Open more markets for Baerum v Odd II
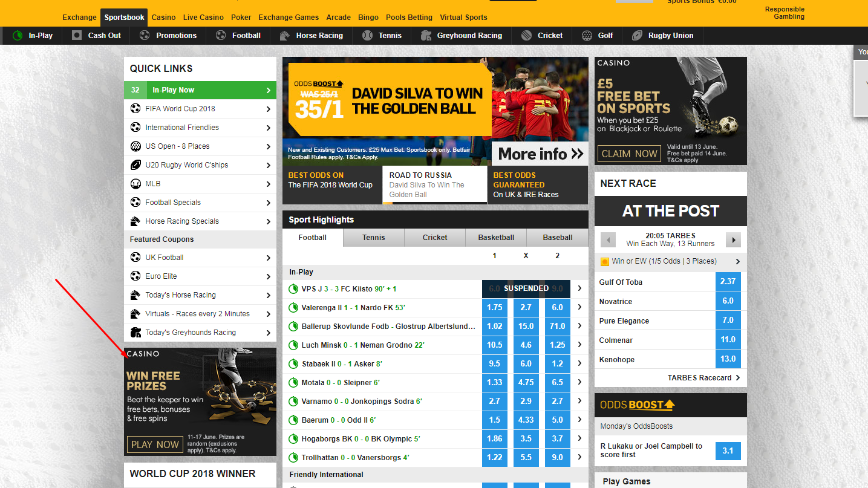This screenshot has width=868, height=488. coord(579,420)
